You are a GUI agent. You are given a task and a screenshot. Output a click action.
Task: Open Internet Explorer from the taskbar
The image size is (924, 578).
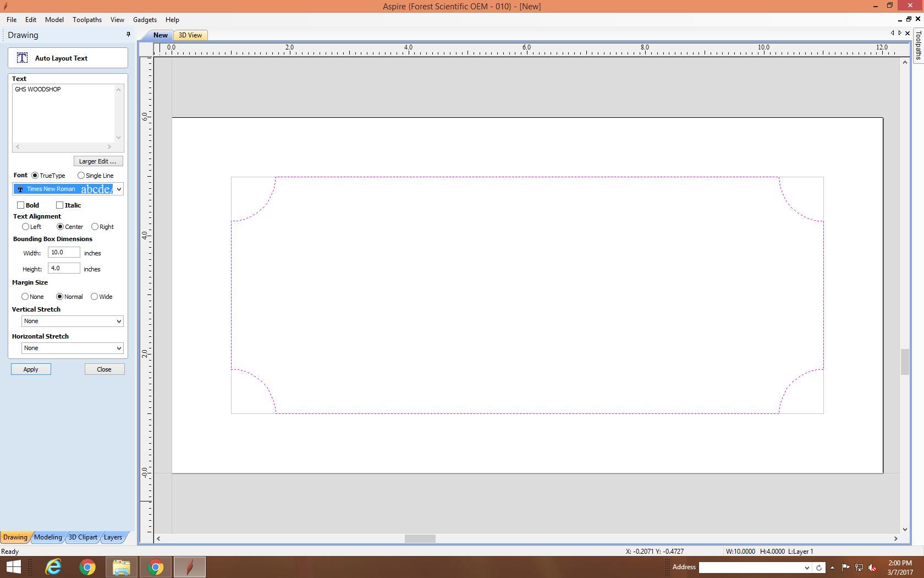tap(53, 567)
